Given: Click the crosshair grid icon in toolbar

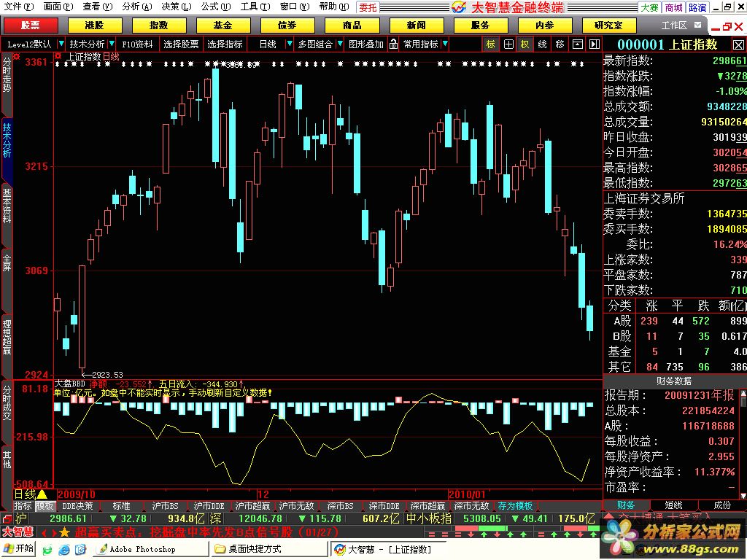Looking at the screenshot, I should click(508, 44).
